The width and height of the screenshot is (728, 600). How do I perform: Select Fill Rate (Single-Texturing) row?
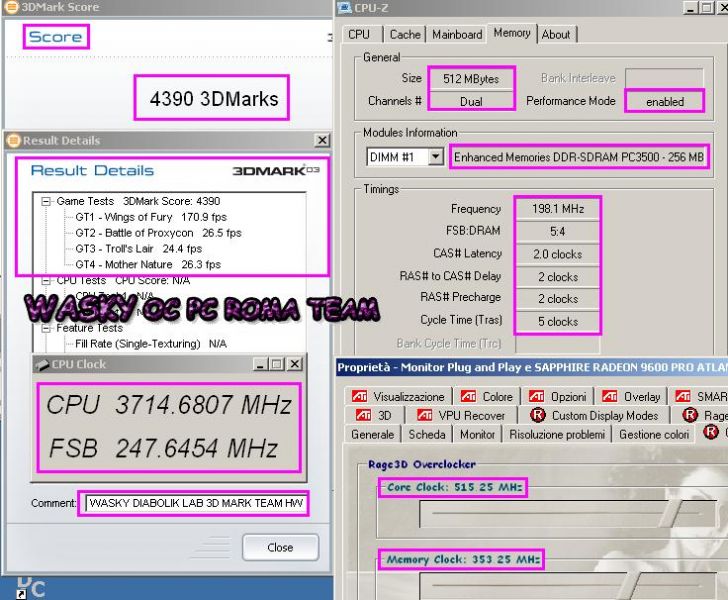(151, 344)
